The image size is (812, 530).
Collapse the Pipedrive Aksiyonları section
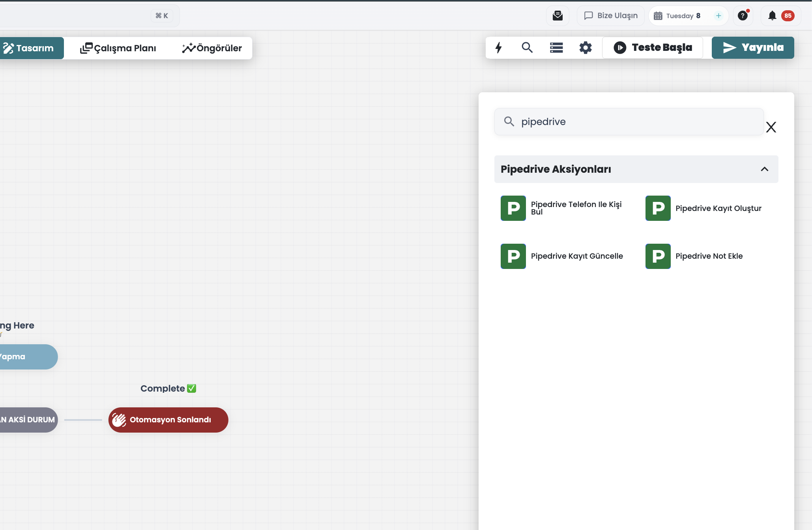coord(636,169)
